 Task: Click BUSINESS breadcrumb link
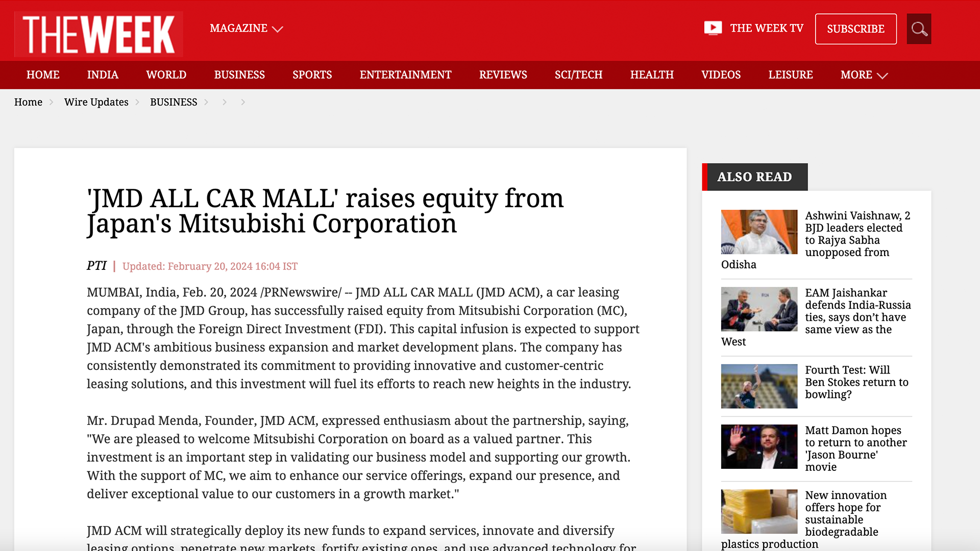[174, 102]
